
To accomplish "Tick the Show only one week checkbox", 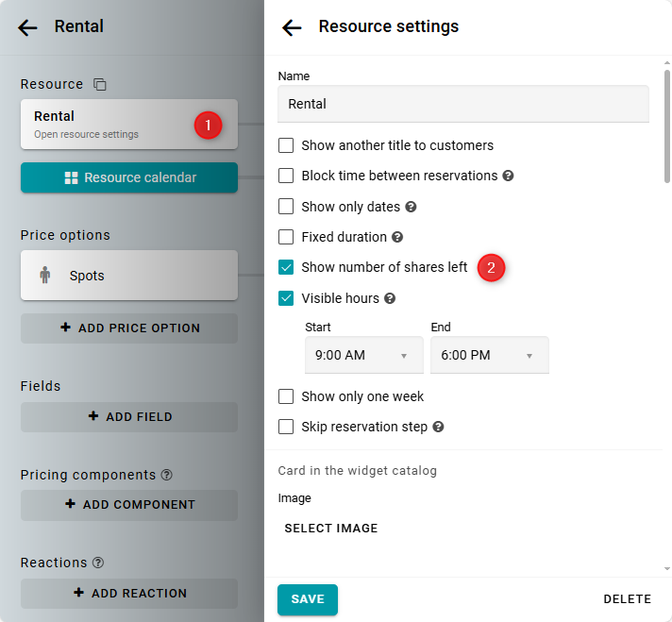I will tap(286, 396).
